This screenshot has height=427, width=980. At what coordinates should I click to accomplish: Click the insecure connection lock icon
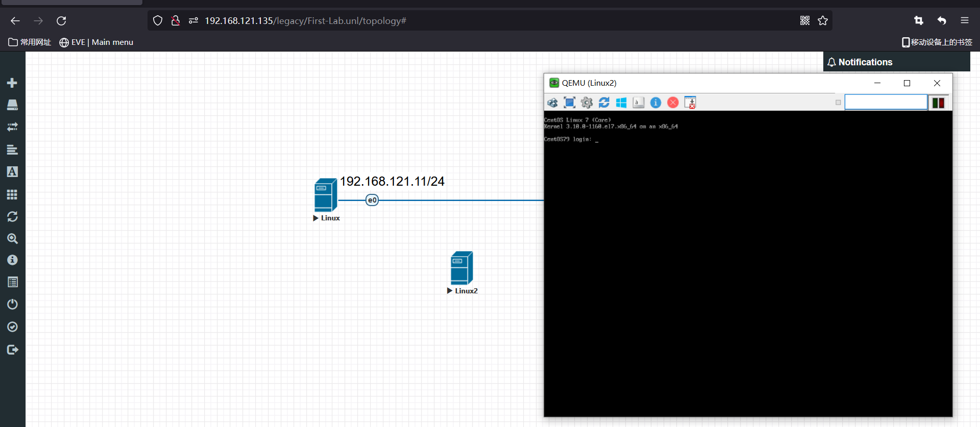pyautogui.click(x=176, y=21)
